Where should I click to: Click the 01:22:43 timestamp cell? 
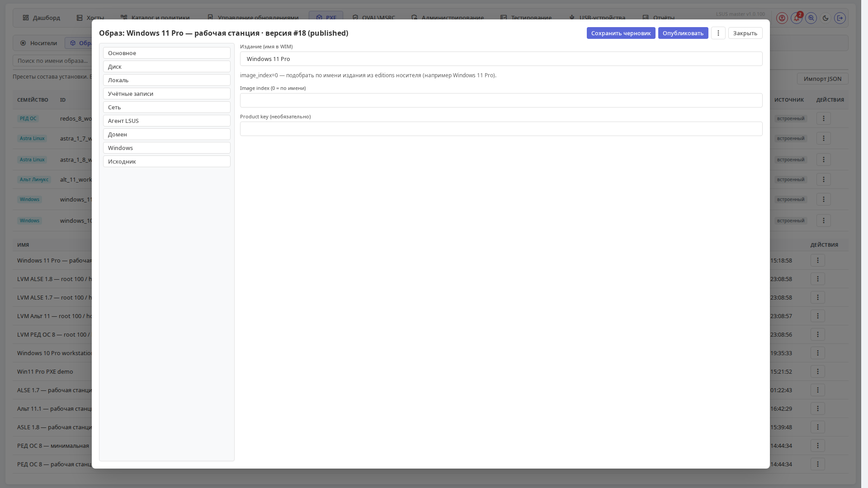coord(781,390)
